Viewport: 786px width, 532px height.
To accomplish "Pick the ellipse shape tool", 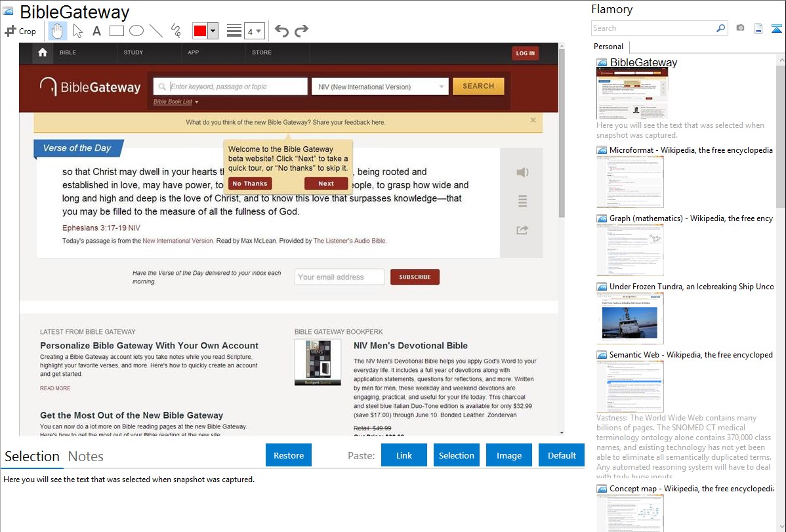I will 136,31.
